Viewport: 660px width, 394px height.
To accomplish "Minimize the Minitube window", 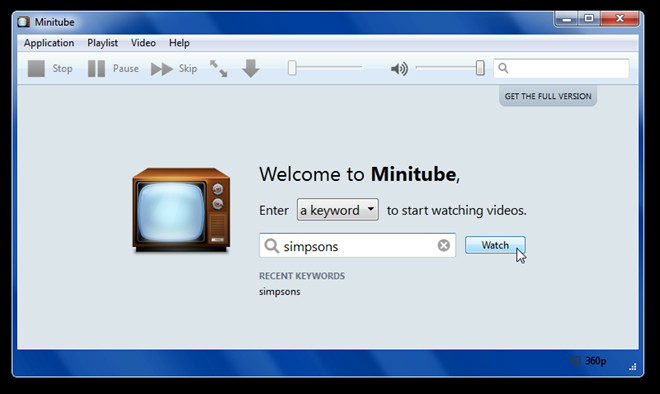I will 567,19.
